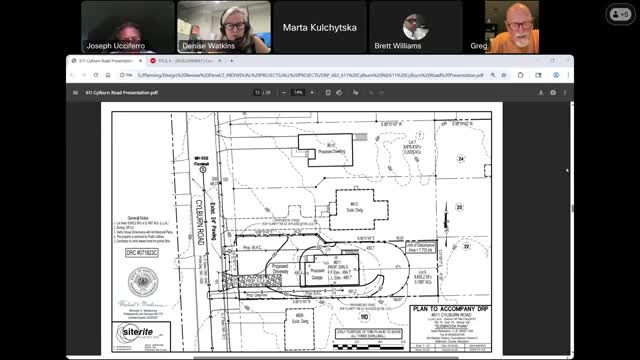640x360 pixels.
Task: Select Joseph Ucciferro's video tile
Action: pos(128,27)
